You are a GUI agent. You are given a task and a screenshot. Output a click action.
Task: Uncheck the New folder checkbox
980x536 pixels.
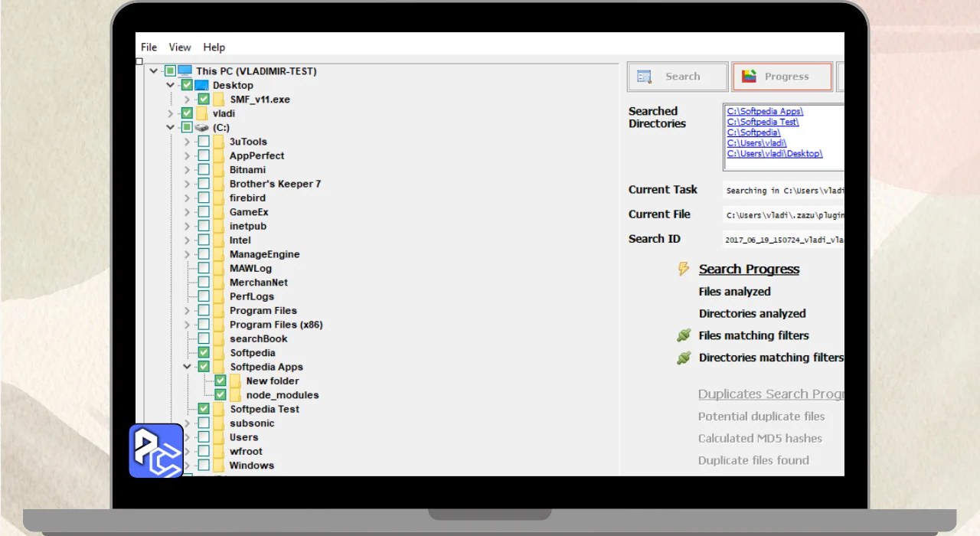pyautogui.click(x=220, y=381)
